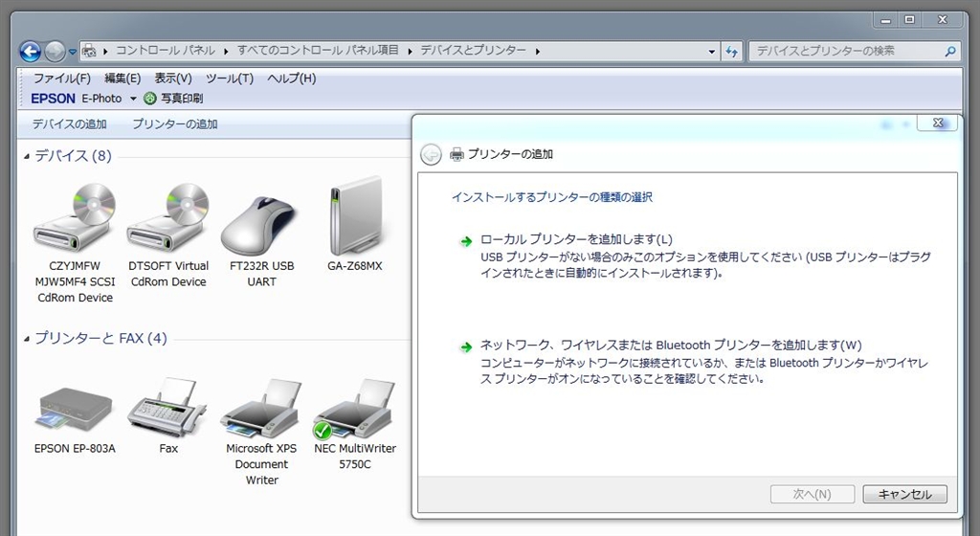Click the search magnifier icon
The height and width of the screenshot is (536, 980).
tap(950, 52)
